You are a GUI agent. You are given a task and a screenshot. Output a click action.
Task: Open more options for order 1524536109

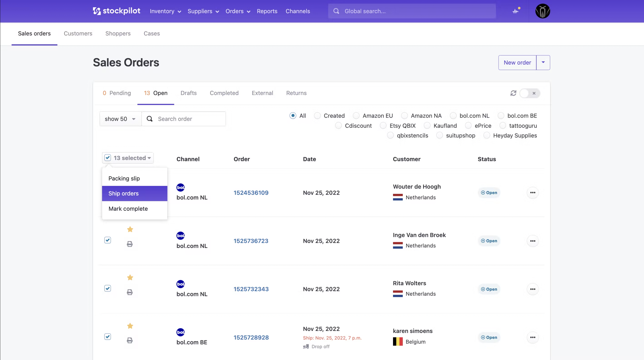(533, 192)
